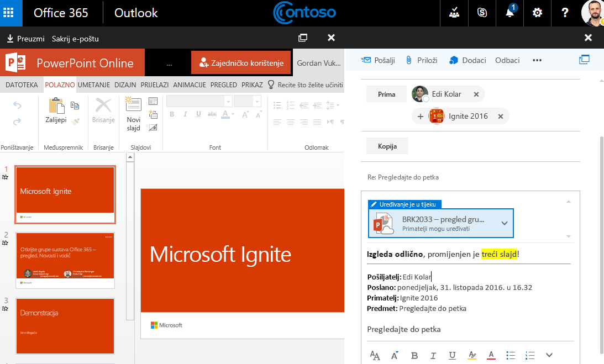Toggle strikethrough in the PowerPoint ribbon
The height and width of the screenshot is (364, 604).
click(x=212, y=114)
